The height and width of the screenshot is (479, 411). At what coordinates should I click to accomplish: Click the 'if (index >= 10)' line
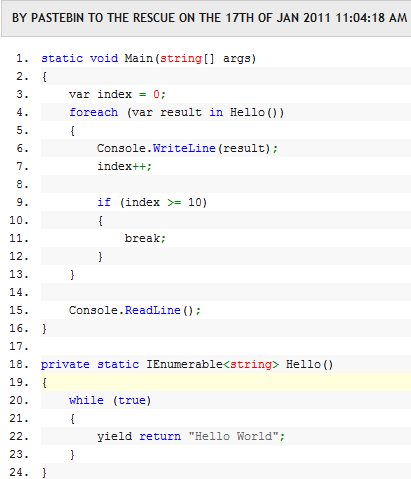(x=152, y=202)
